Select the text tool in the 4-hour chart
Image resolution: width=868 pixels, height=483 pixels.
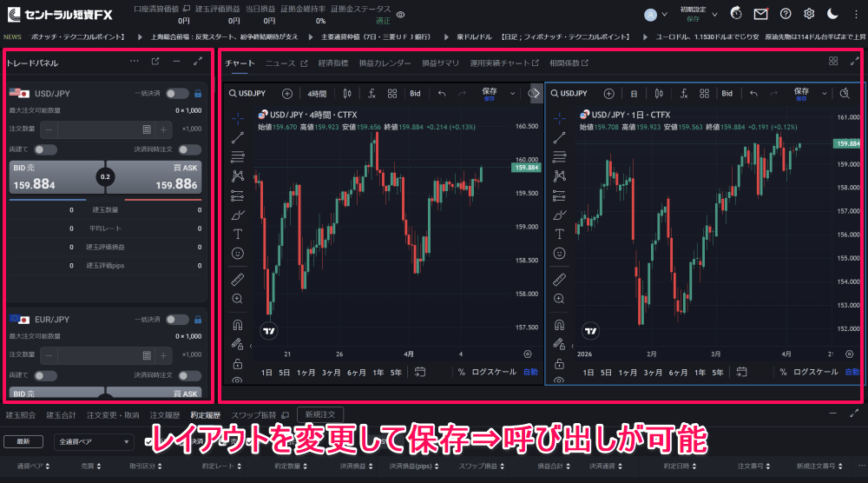pyautogui.click(x=238, y=234)
